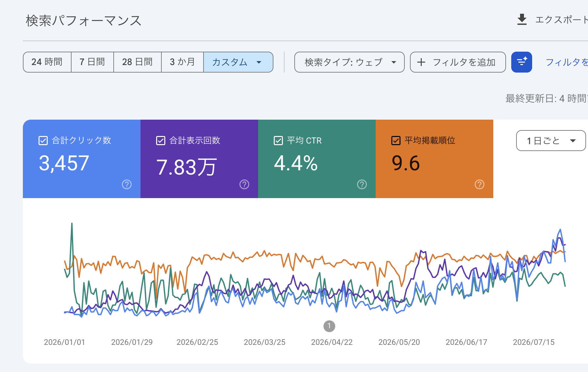Click the フィルタを追加 button
This screenshot has height=372, width=588.
458,62
